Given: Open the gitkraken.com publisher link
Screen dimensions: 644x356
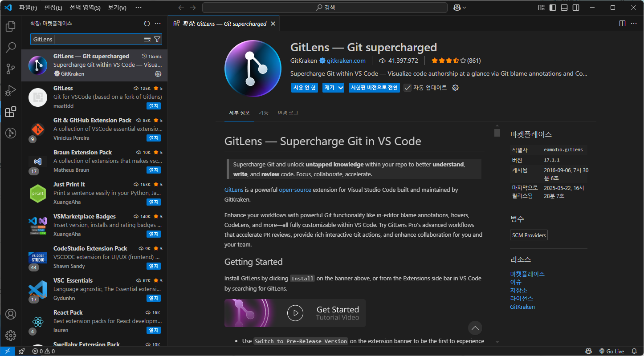Looking at the screenshot, I should [x=346, y=61].
